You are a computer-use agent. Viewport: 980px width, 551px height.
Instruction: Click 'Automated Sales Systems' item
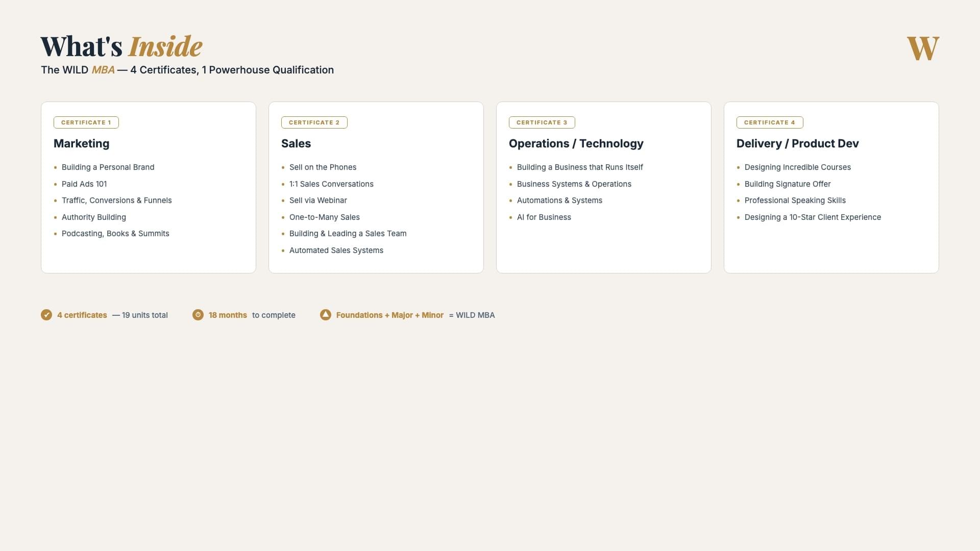click(336, 251)
